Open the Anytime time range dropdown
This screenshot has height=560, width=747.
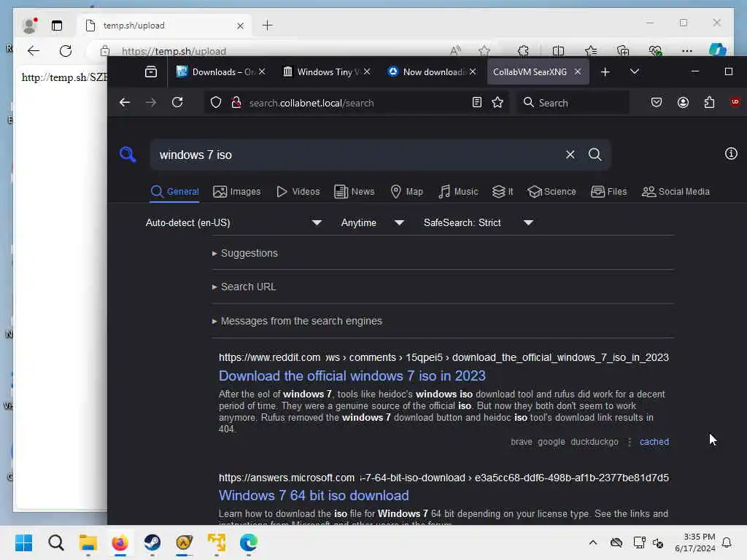click(x=372, y=222)
